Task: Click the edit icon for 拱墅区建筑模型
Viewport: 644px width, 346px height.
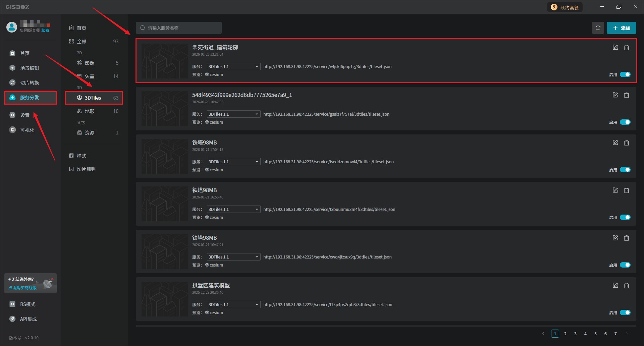Action: [615, 286]
